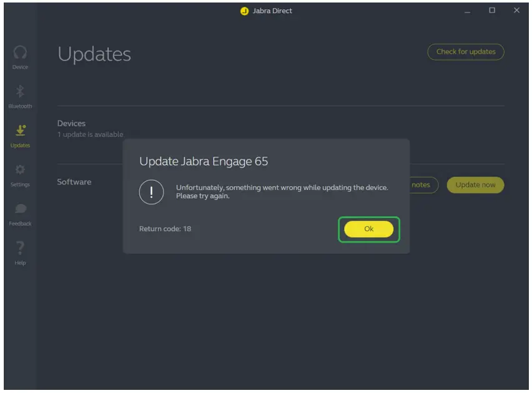Click the Updates download icon in sidebar
The height and width of the screenshot is (393, 532).
pyautogui.click(x=21, y=129)
